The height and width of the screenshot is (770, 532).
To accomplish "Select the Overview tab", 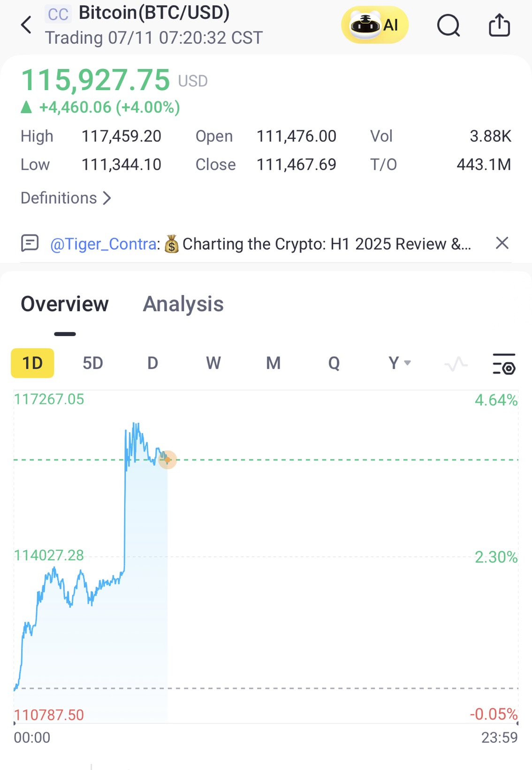I will (x=65, y=304).
